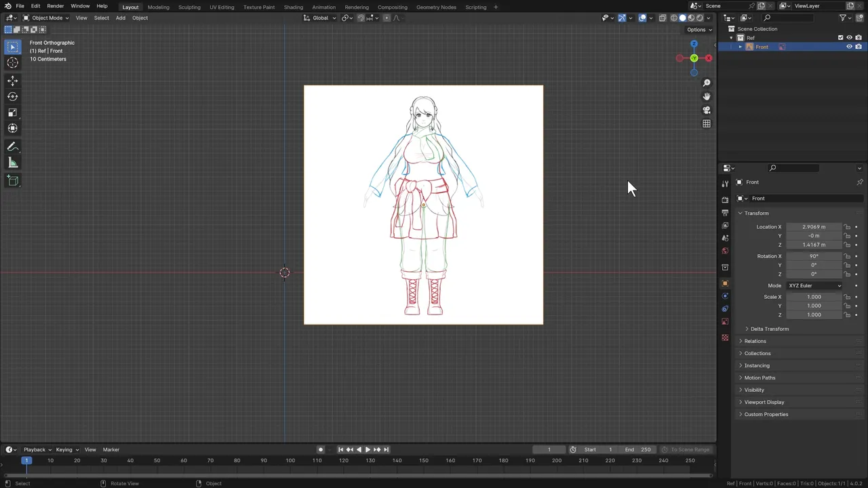Toggle X-Ray display mode
868x488 pixels.
(663, 18)
